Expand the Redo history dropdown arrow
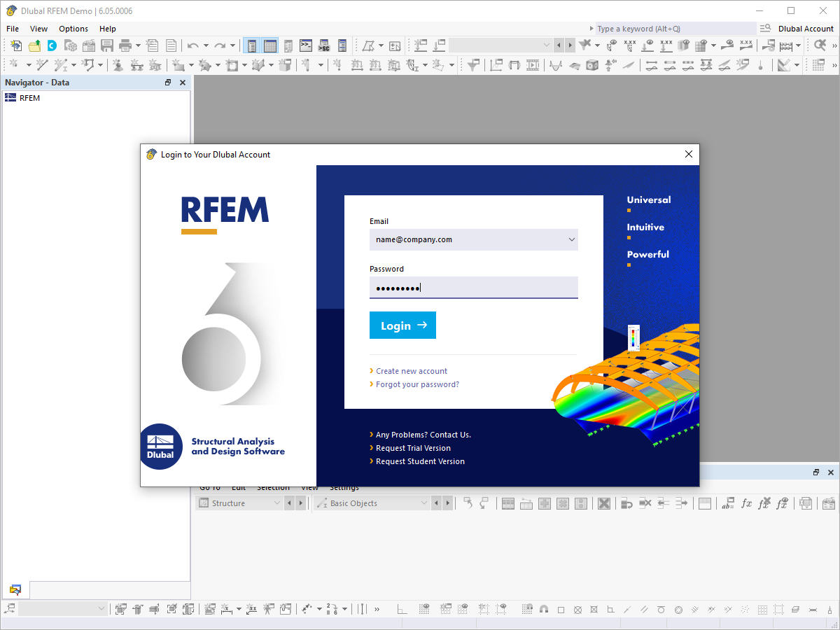This screenshot has width=840, height=630. click(x=233, y=45)
